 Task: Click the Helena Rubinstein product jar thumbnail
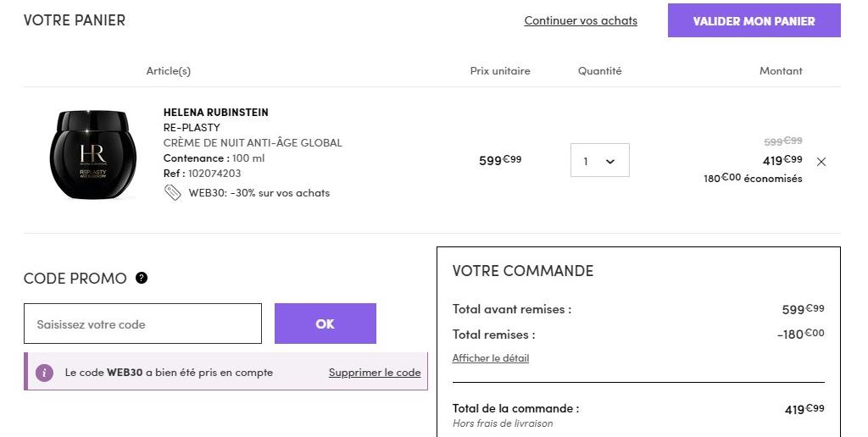[93, 154]
